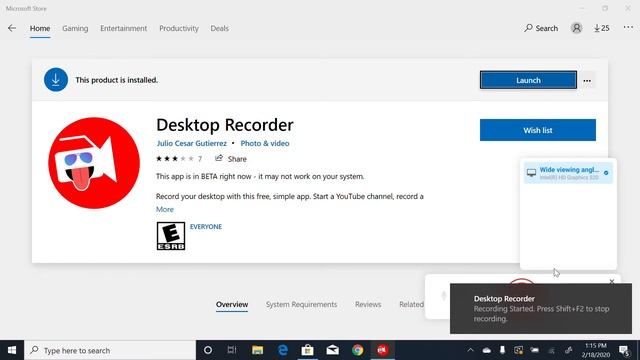Click the ESRB Everyone rating badge
The width and height of the screenshot is (640, 360).
pos(171,236)
